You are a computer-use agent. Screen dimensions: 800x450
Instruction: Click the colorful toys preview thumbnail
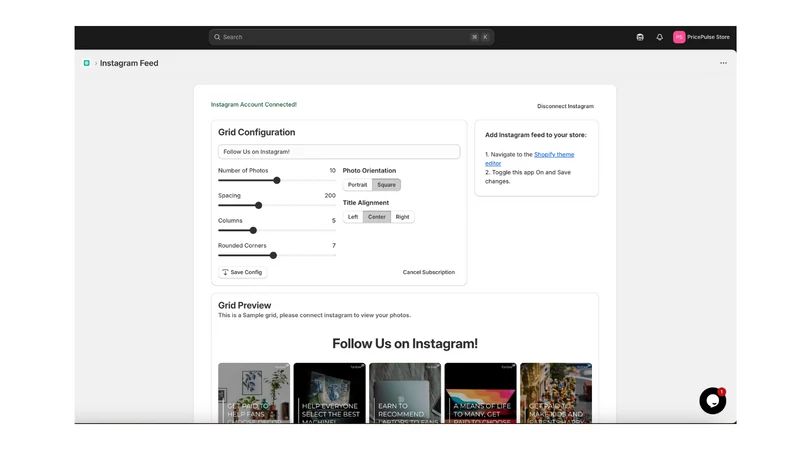[x=556, y=393]
